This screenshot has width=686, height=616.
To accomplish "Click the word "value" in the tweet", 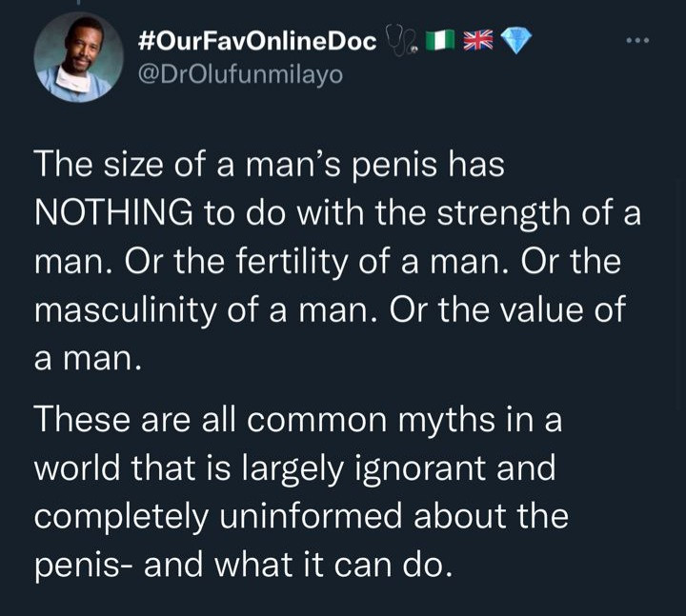I will [541, 309].
